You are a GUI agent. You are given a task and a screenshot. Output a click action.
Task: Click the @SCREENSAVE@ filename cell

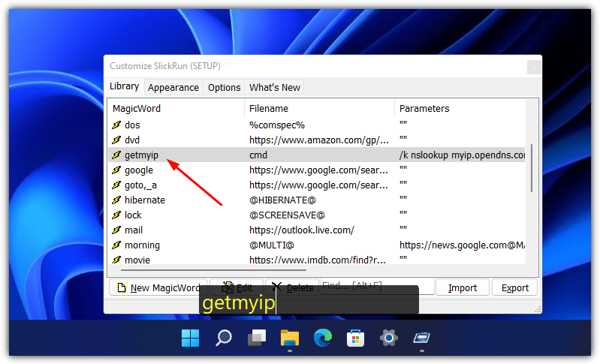287,215
